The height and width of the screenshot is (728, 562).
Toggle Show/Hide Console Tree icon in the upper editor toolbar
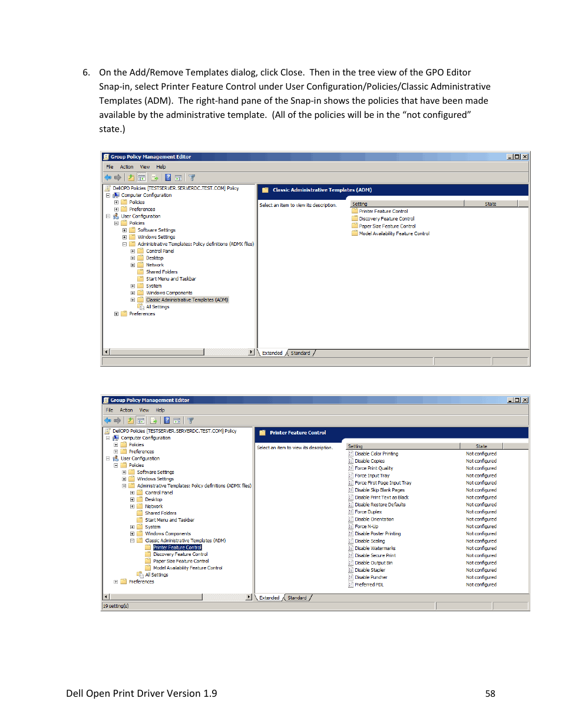coord(142,177)
